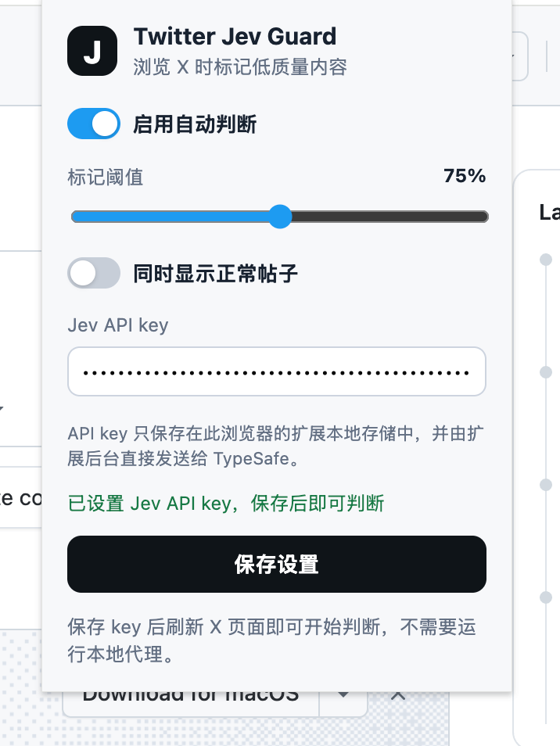Image resolution: width=560 pixels, height=746 pixels.
Task: Select the third timeline dot on the right
Action: [x=546, y=485]
